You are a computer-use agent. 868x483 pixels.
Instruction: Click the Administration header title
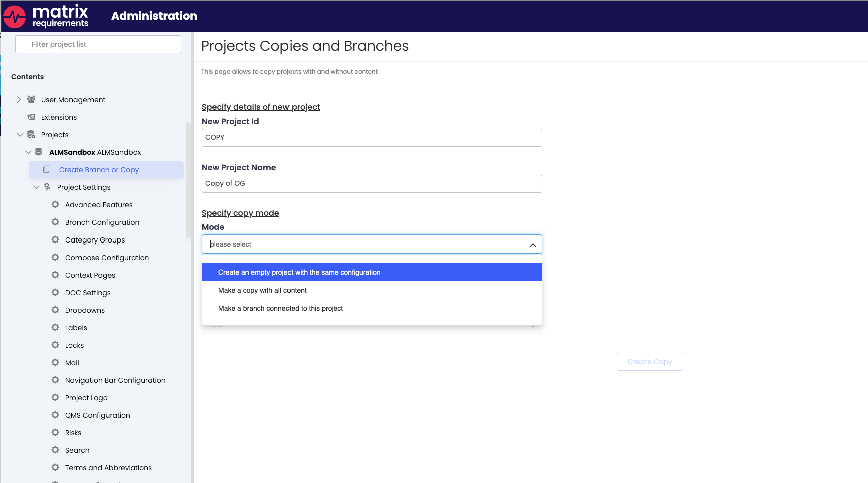click(x=154, y=16)
